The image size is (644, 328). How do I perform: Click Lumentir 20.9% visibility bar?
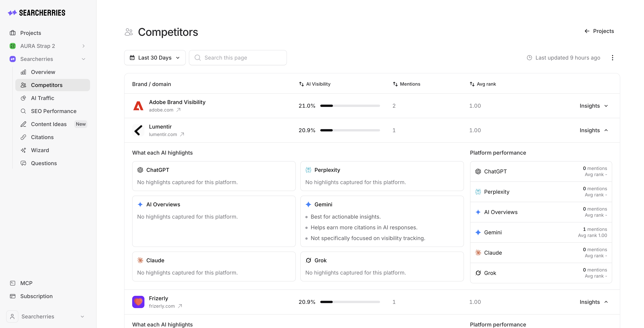(350, 130)
